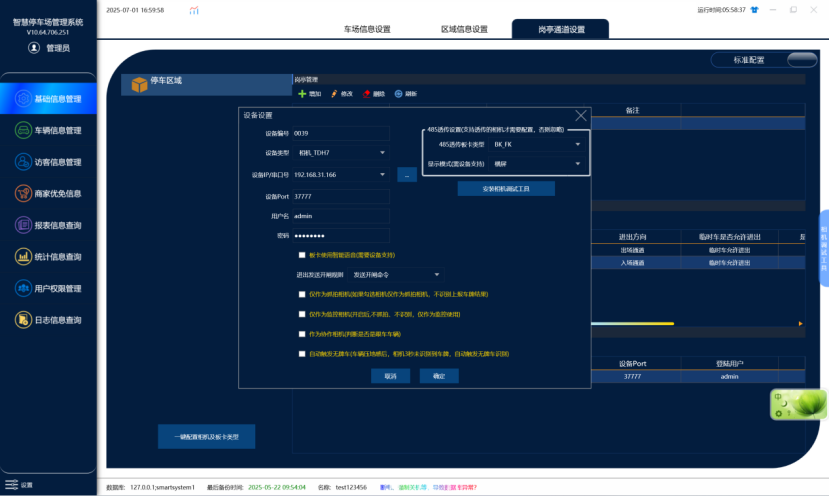Open 访客信息管理 in the sidebar
This screenshot has height=496, width=830.
[x=48, y=162]
